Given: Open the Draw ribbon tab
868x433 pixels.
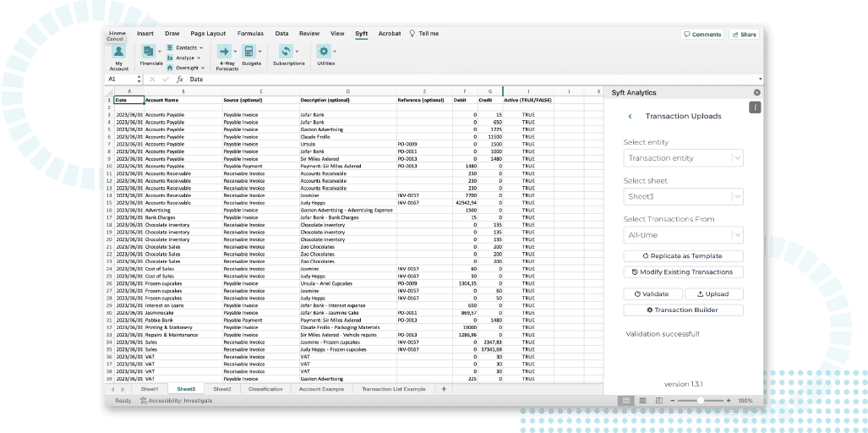Looking at the screenshot, I should coord(172,33).
